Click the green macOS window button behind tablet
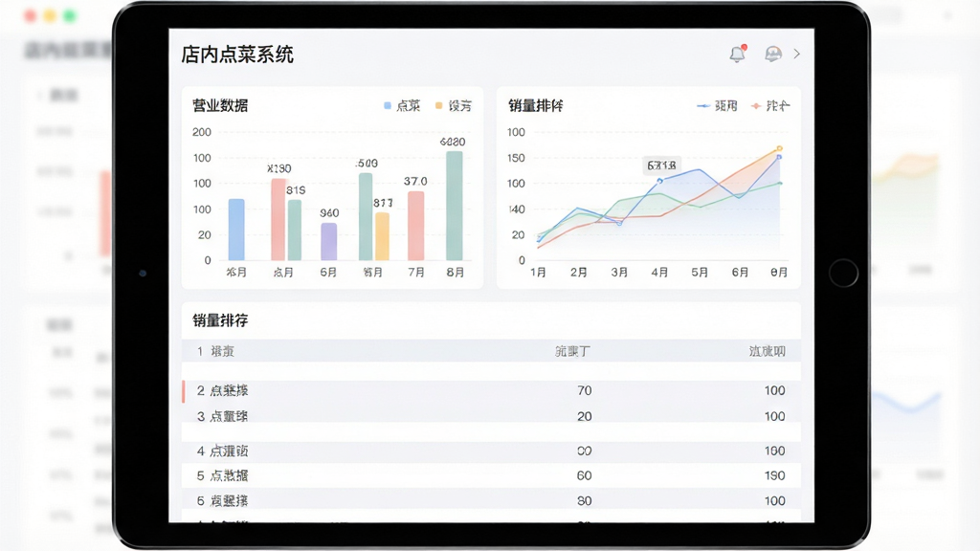This screenshot has width=980, height=551. (69, 15)
